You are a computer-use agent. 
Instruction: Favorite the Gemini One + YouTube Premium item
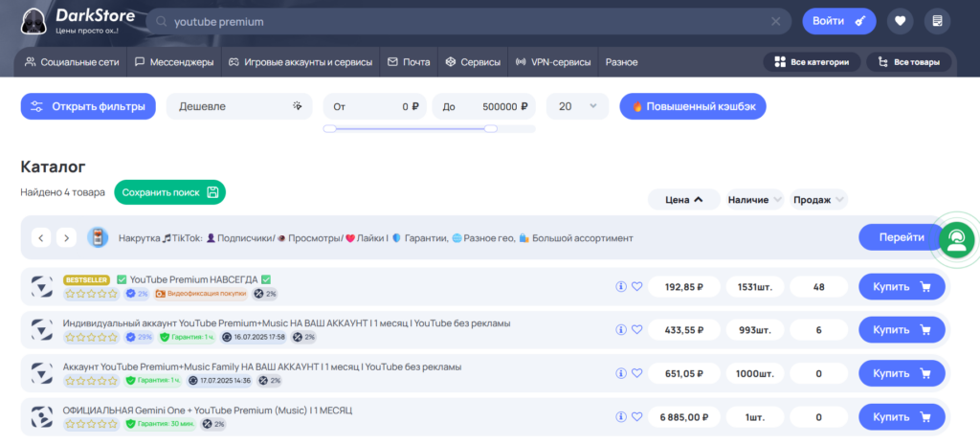click(x=636, y=417)
